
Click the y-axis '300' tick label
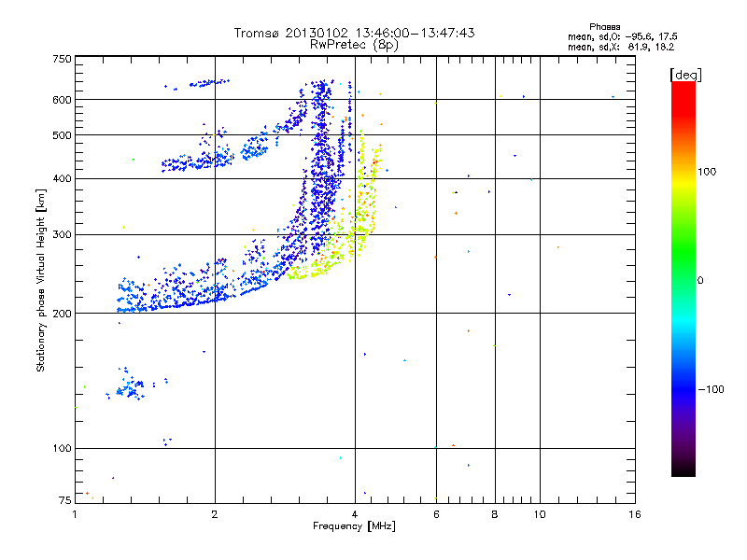pyautogui.click(x=62, y=234)
